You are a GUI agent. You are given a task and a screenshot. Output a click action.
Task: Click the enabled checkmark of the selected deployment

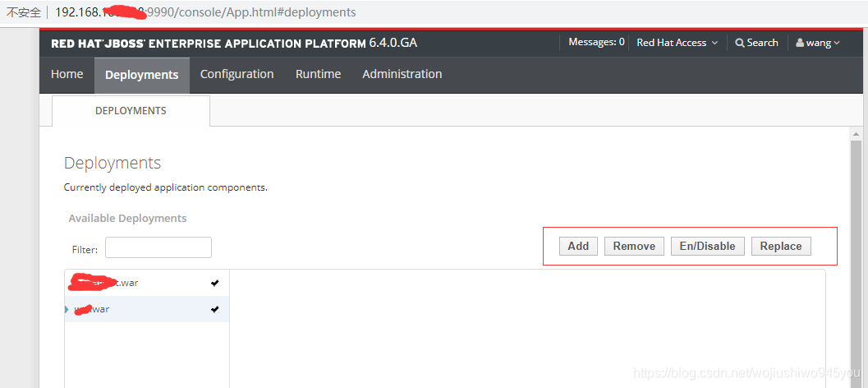[x=215, y=309]
